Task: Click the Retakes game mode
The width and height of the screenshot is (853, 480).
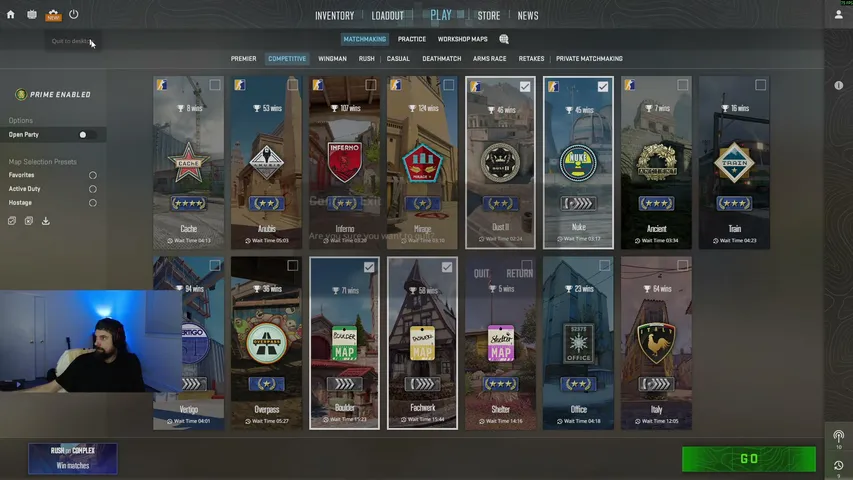Action: point(531,59)
